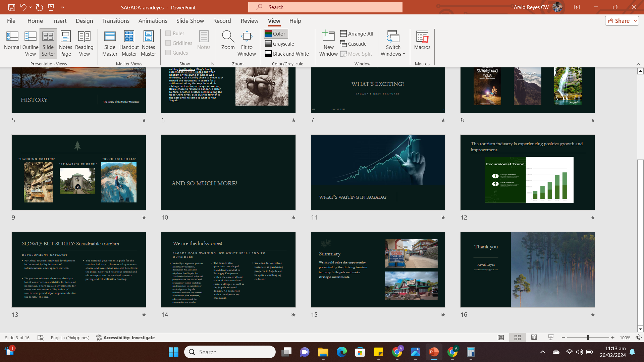Redo the last action

[x=39, y=7]
